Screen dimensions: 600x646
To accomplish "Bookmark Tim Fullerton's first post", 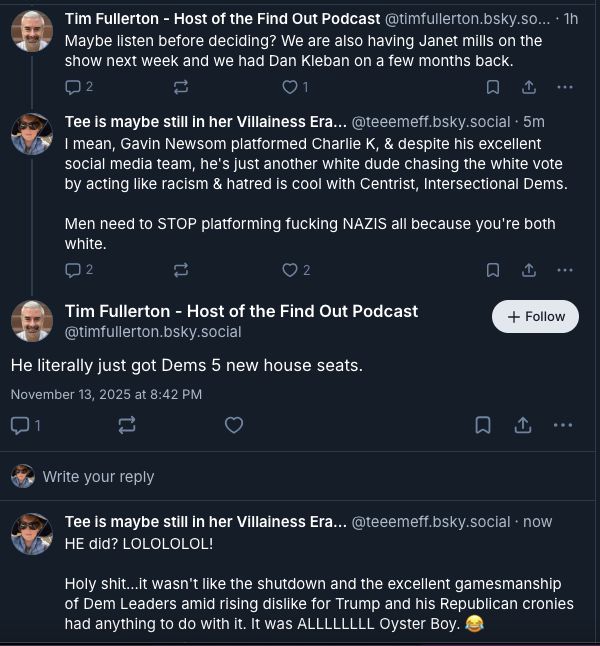I will click(x=493, y=87).
